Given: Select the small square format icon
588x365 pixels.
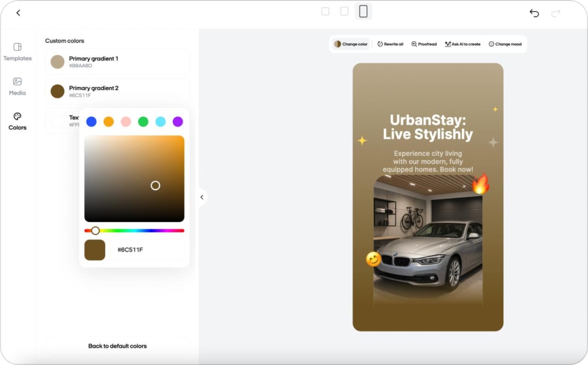Looking at the screenshot, I should (326, 11).
